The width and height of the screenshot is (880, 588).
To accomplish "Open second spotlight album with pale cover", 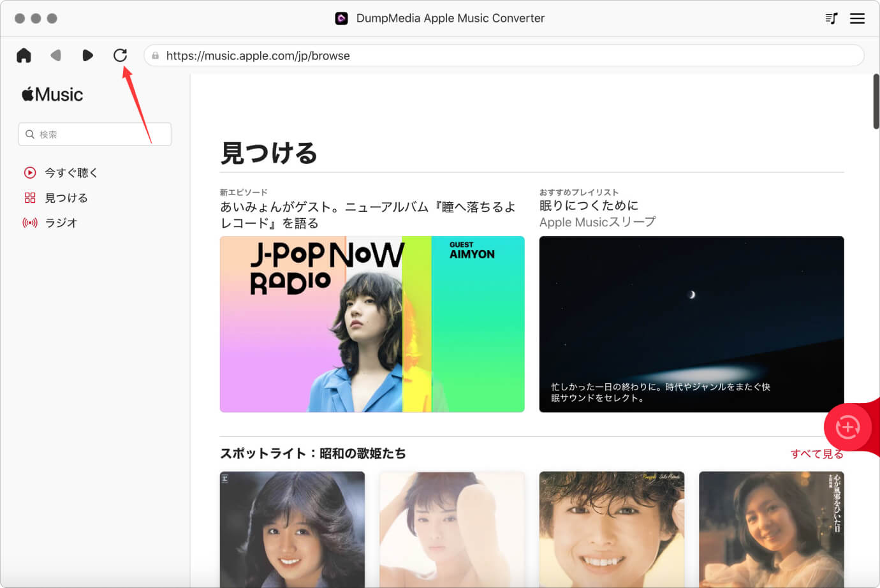I will 451,529.
